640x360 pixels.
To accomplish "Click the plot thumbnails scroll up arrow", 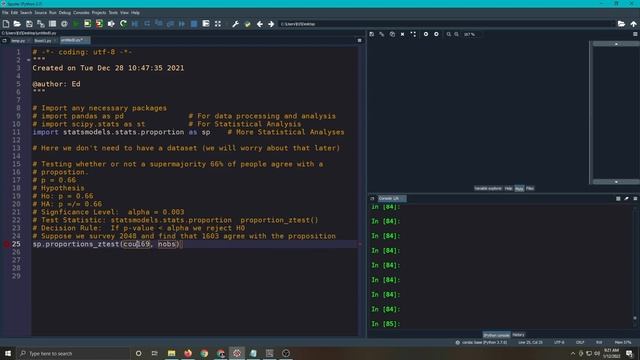I will pos(616,44).
